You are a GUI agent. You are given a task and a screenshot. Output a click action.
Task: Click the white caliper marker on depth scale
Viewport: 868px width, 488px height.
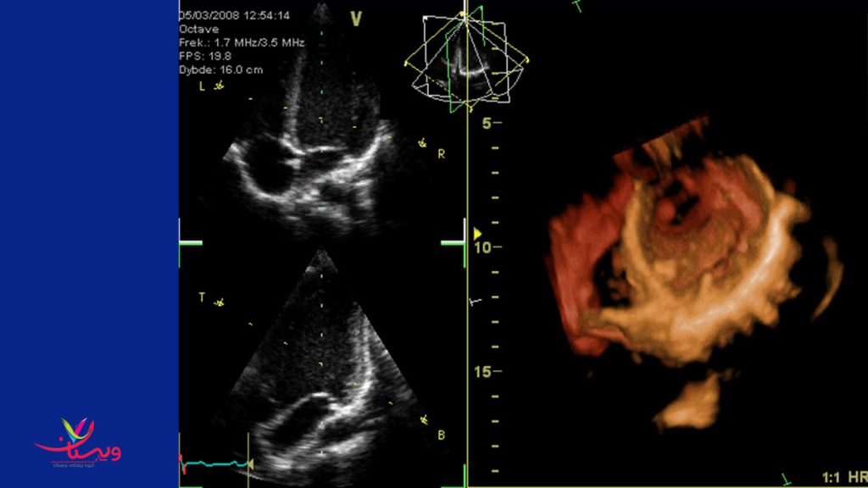pos(476,300)
